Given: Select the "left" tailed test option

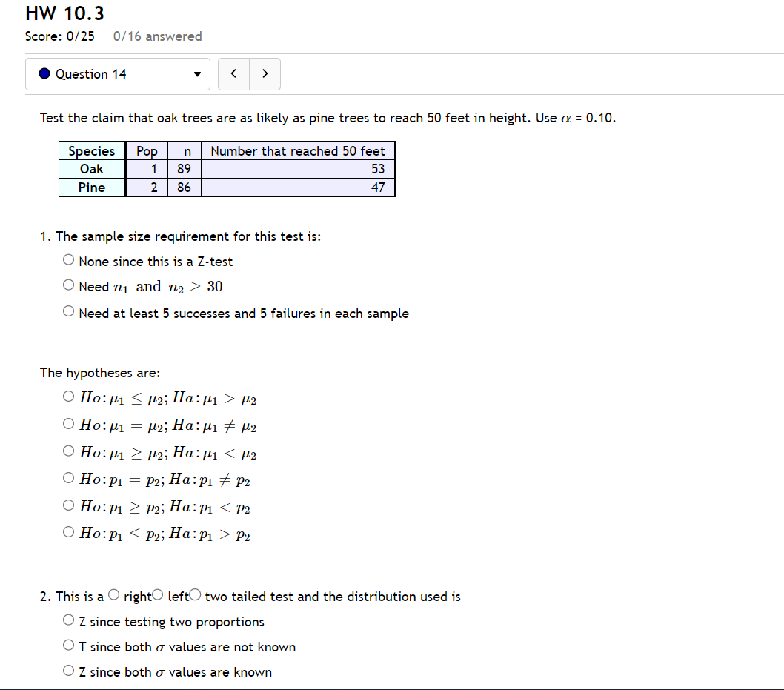Looking at the screenshot, I should pyautogui.click(x=158, y=594).
